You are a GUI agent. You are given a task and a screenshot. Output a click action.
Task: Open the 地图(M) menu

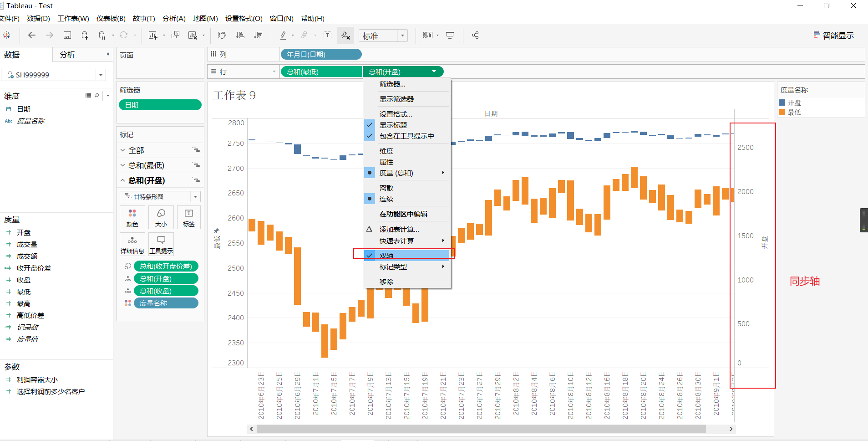click(x=205, y=18)
